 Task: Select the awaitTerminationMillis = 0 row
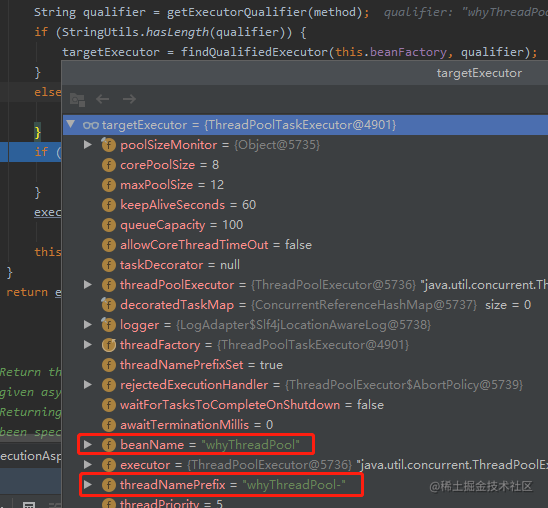305,425
